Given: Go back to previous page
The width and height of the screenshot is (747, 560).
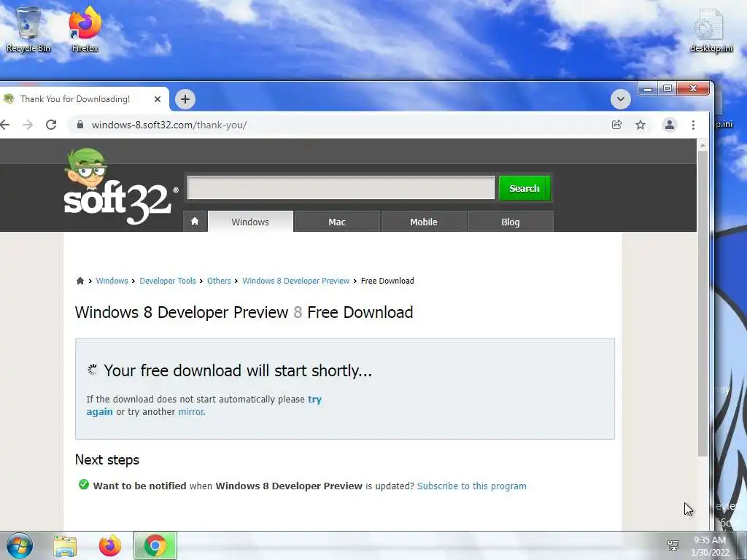Looking at the screenshot, I should pos(5,125).
